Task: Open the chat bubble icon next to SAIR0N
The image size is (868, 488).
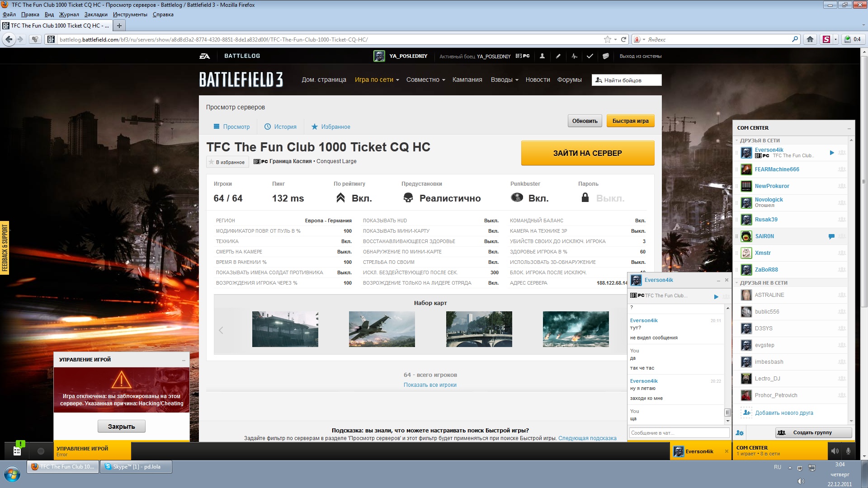Action: pyautogui.click(x=831, y=236)
